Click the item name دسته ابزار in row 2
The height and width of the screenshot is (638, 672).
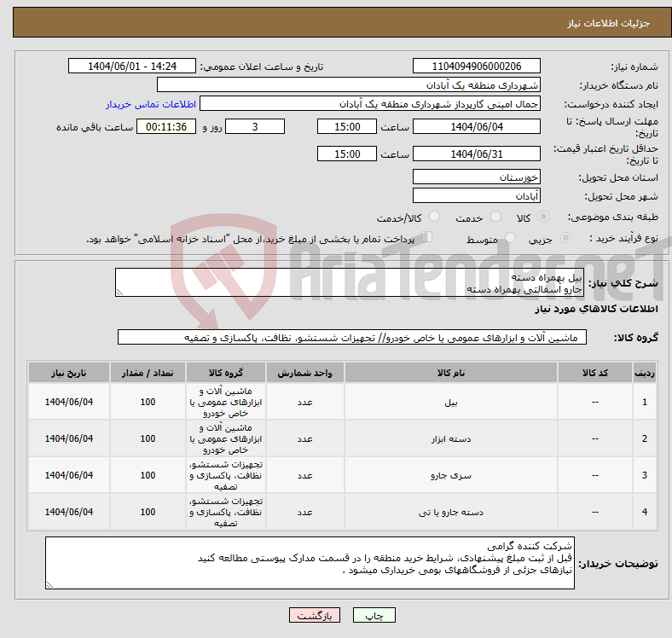click(451, 439)
